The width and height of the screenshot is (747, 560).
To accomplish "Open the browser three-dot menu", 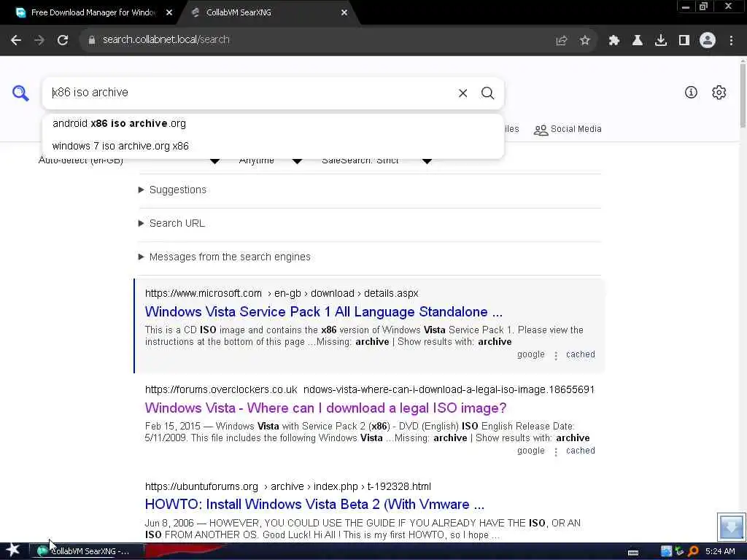I will (x=731, y=41).
